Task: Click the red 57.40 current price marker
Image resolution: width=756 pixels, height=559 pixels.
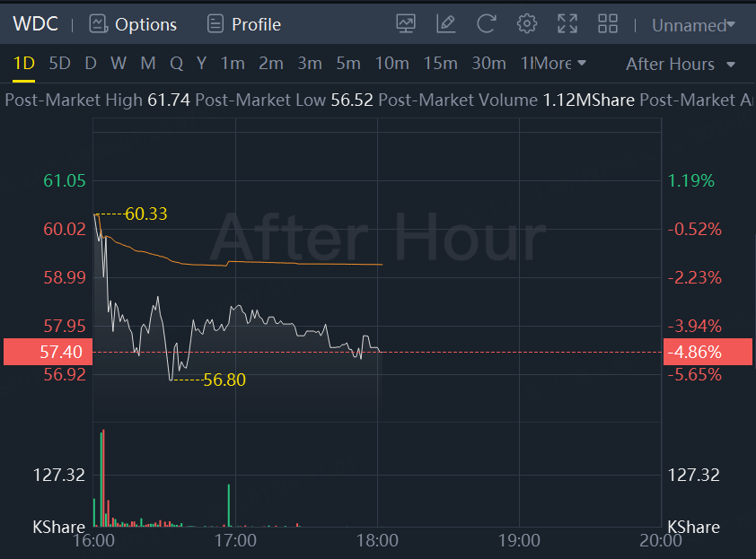Action: 45,352
